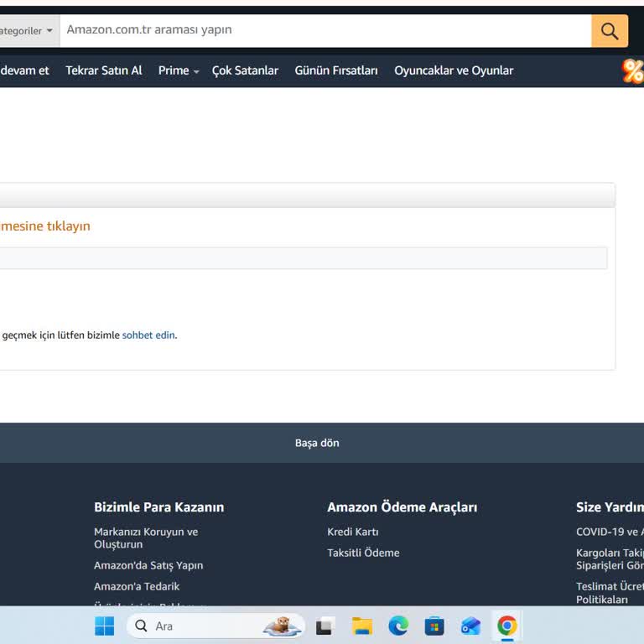
Task: Open Task View from taskbar
Action: 325,626
